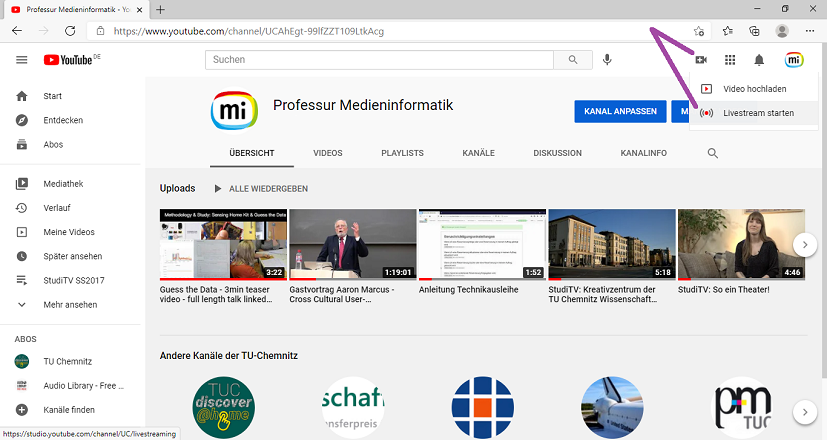
Task: Open the YouTube hamburger guide menu
Action: click(x=22, y=60)
